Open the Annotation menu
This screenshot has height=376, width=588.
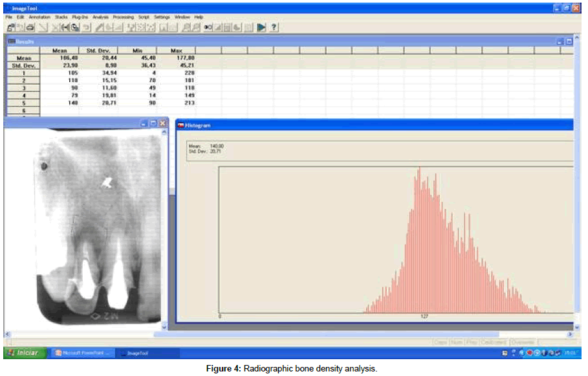pos(40,16)
